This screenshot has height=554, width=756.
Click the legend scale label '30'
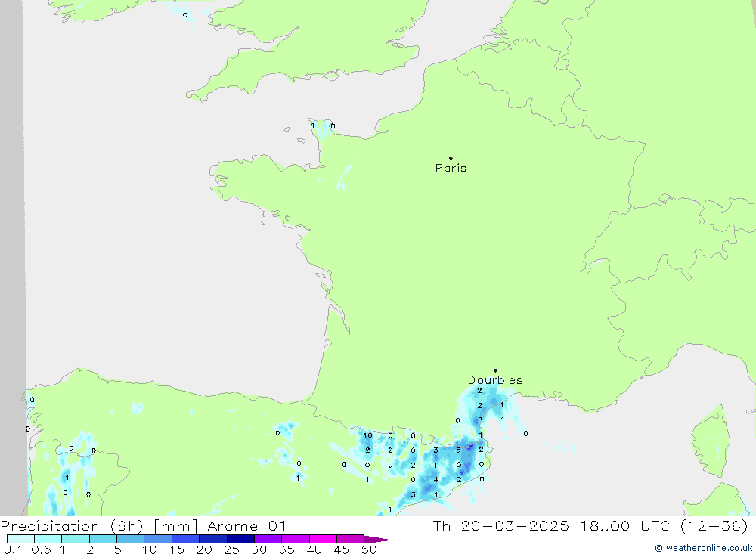259,549
